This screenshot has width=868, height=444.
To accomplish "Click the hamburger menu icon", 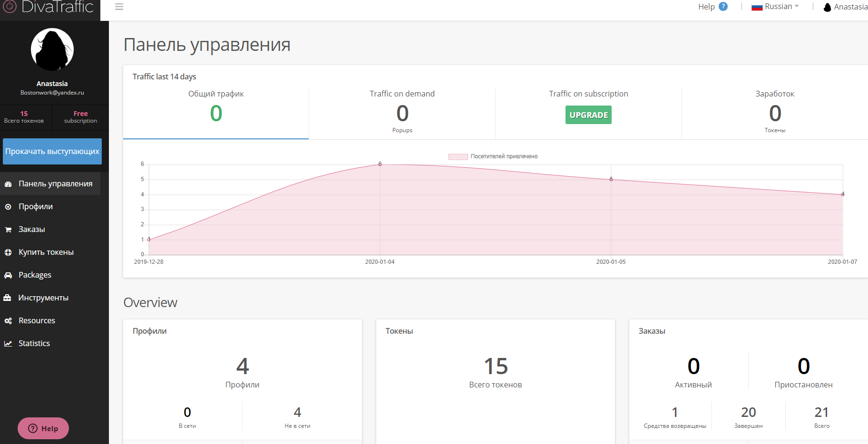I will pyautogui.click(x=119, y=7).
